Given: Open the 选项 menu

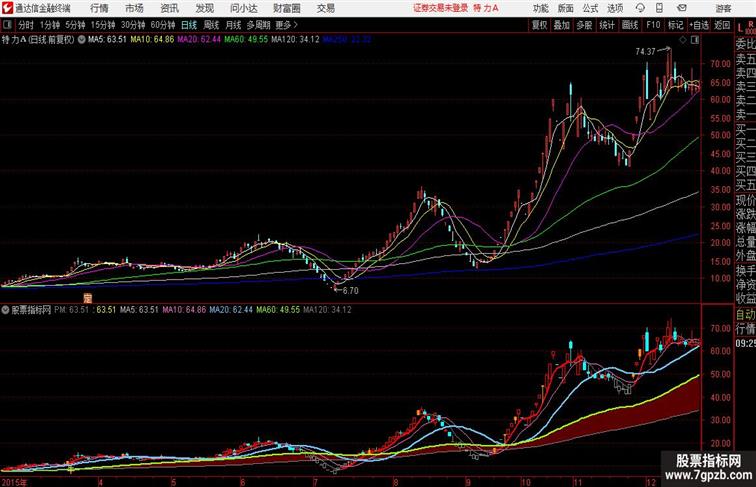Looking at the screenshot, I should (x=615, y=8).
